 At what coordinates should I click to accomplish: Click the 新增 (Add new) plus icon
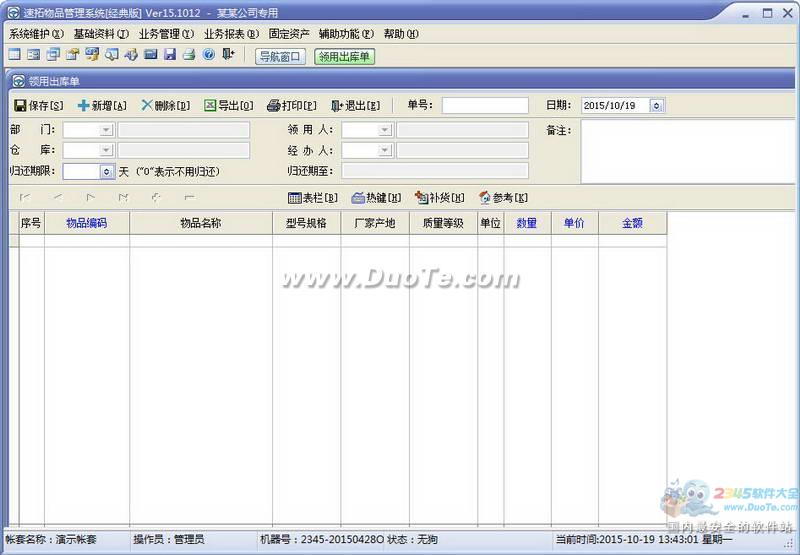tap(84, 106)
